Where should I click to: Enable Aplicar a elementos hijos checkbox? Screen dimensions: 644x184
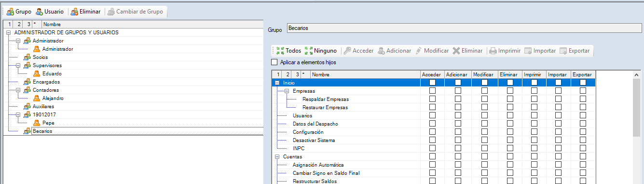pyautogui.click(x=274, y=62)
